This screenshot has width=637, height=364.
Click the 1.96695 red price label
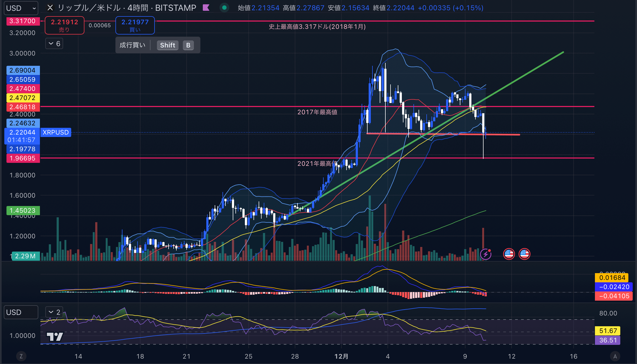(x=23, y=158)
